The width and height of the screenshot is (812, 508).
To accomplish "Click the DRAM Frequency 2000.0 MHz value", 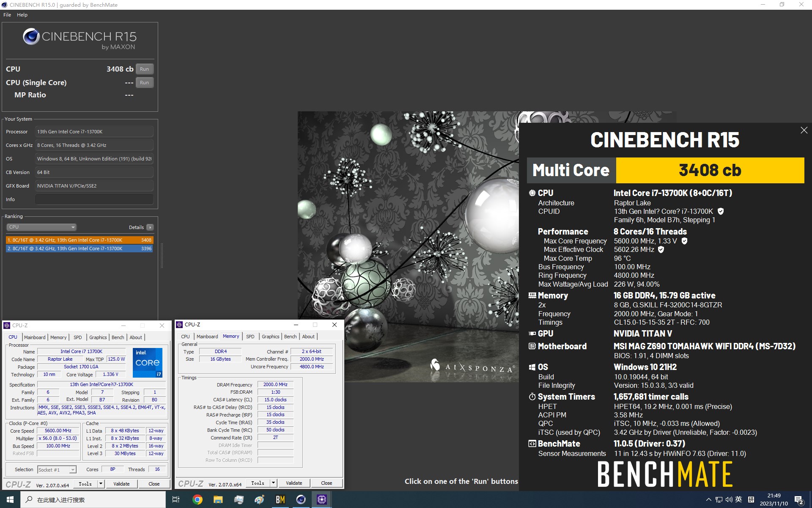I will coord(275,384).
